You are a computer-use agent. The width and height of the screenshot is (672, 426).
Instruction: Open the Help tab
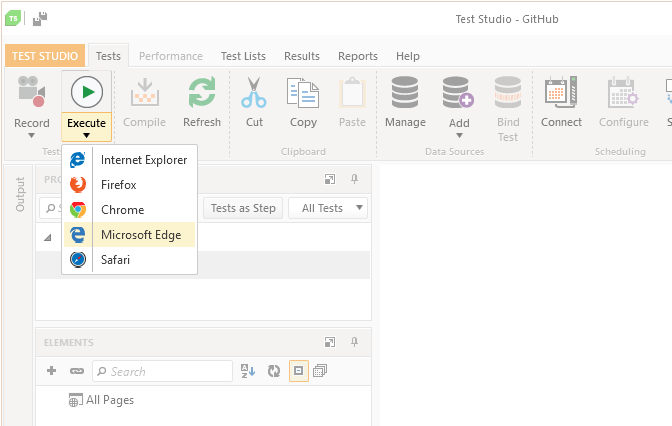pos(408,56)
